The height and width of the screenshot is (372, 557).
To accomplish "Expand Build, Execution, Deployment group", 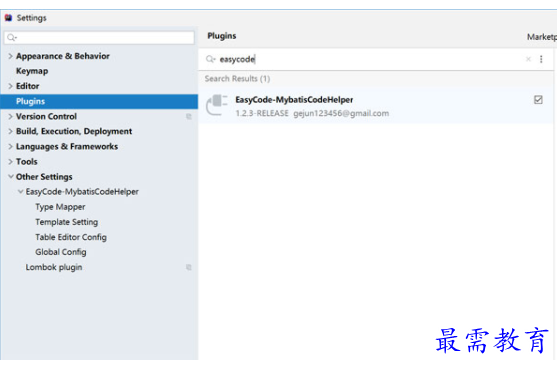I will click(x=10, y=131).
